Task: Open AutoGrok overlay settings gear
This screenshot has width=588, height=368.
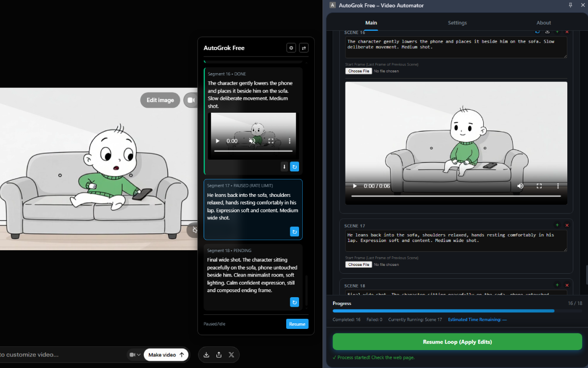Action: [291, 48]
